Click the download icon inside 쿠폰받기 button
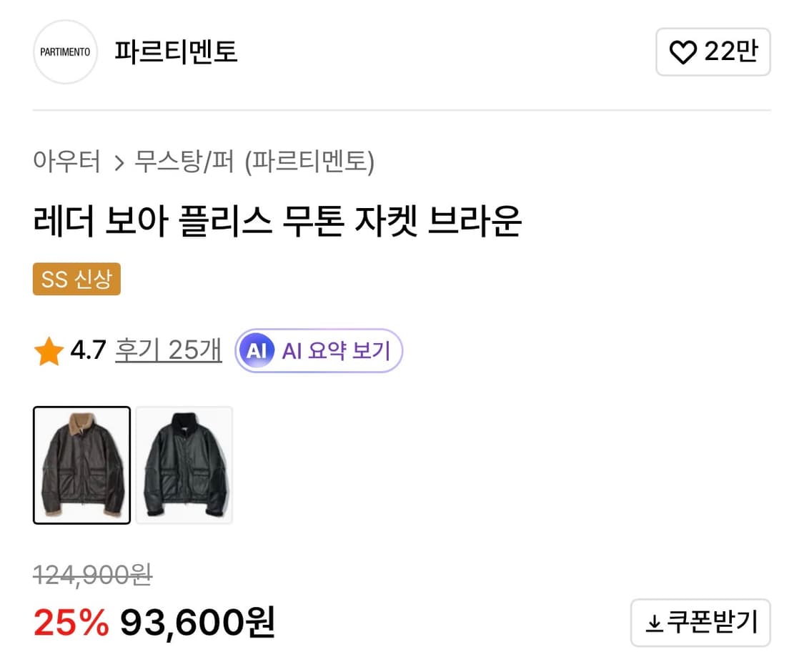The width and height of the screenshot is (804, 672). 654,623
